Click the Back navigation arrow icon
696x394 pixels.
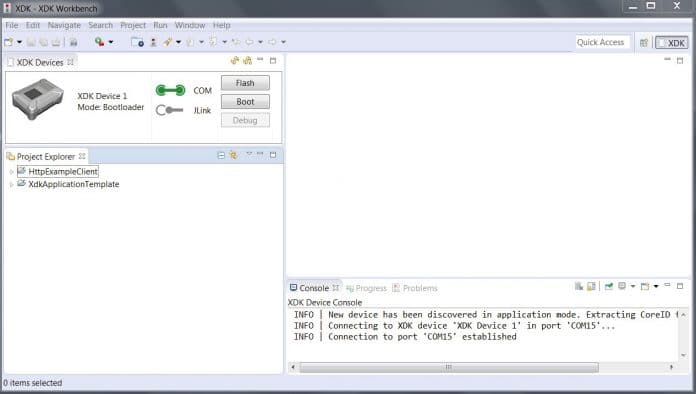pyautogui.click(x=249, y=42)
